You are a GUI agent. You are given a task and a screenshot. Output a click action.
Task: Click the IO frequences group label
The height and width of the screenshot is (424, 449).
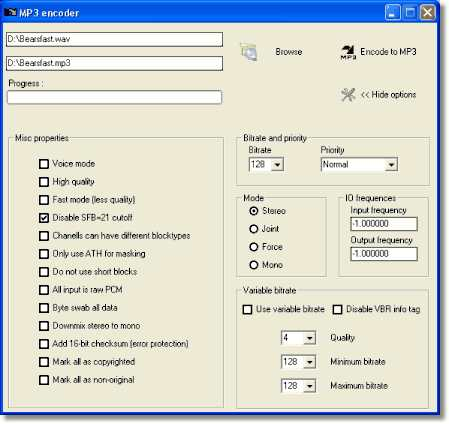pyautogui.click(x=370, y=198)
